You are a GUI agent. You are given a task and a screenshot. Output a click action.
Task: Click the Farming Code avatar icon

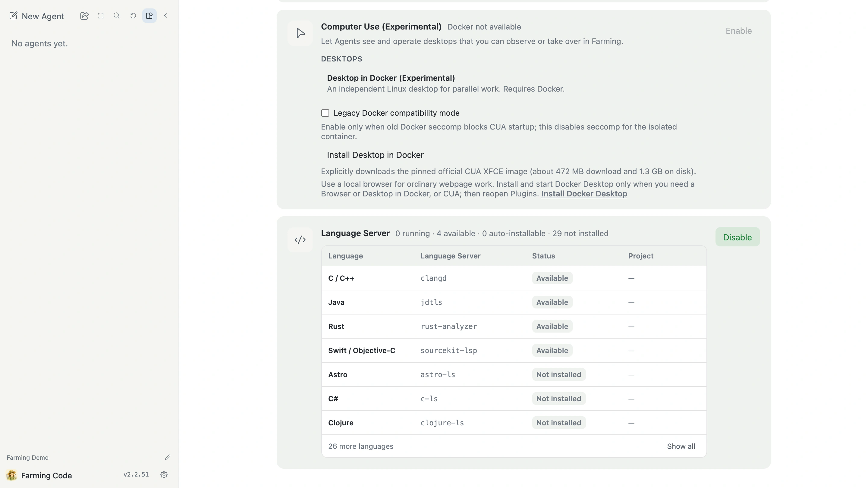point(11,475)
